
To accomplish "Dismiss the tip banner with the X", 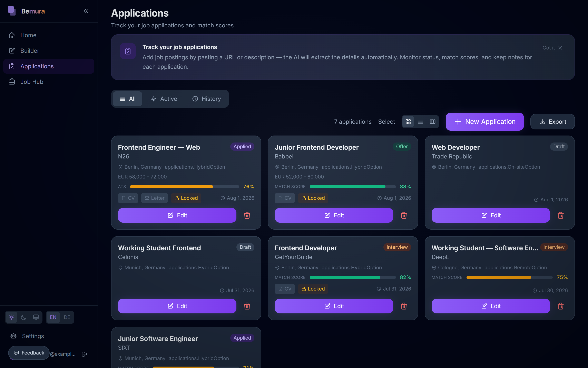I will tap(560, 48).
